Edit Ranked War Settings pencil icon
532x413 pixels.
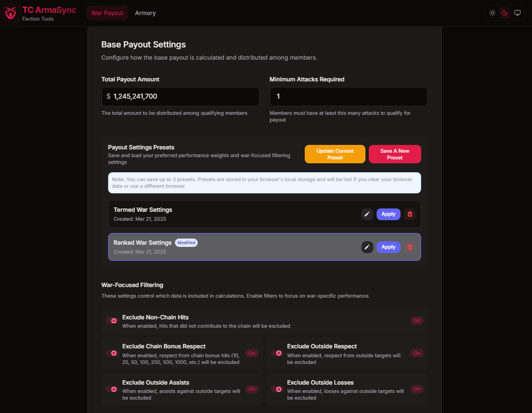pos(367,247)
